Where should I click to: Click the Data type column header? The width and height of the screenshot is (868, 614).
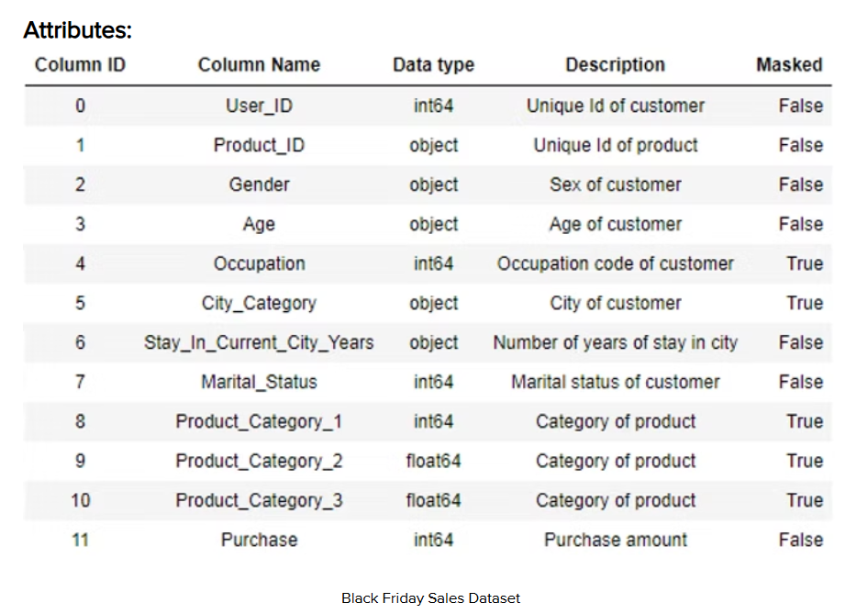tap(433, 65)
